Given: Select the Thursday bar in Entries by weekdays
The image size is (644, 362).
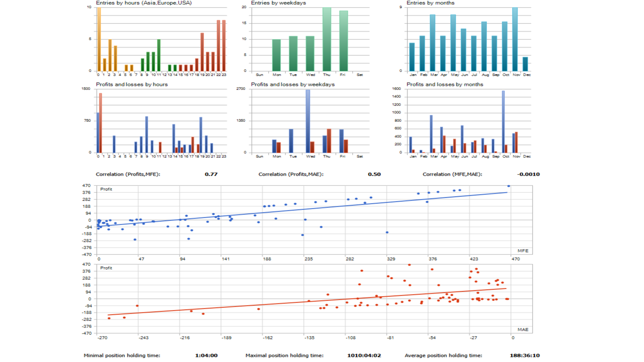Looking at the screenshot, I should 327,39.
